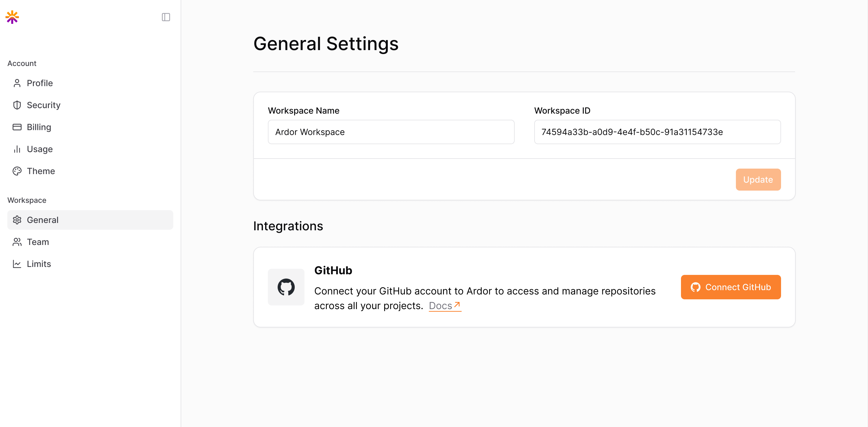Click the Theme palette icon

click(17, 171)
